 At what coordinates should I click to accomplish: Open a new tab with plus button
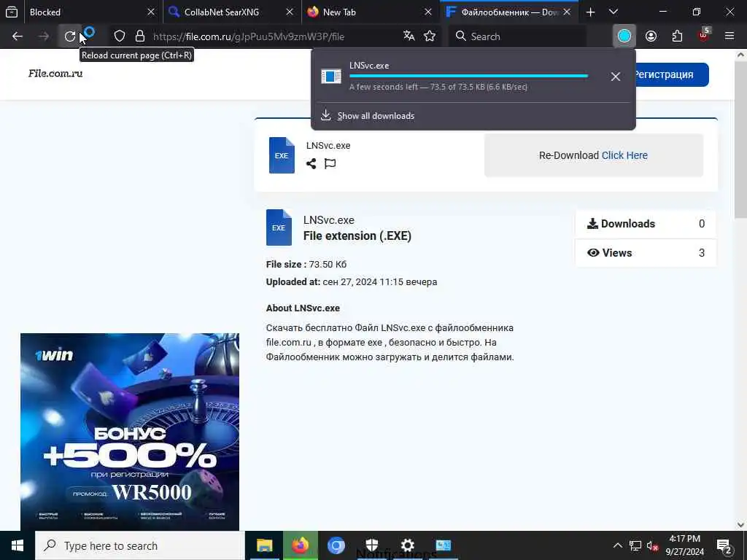point(590,12)
